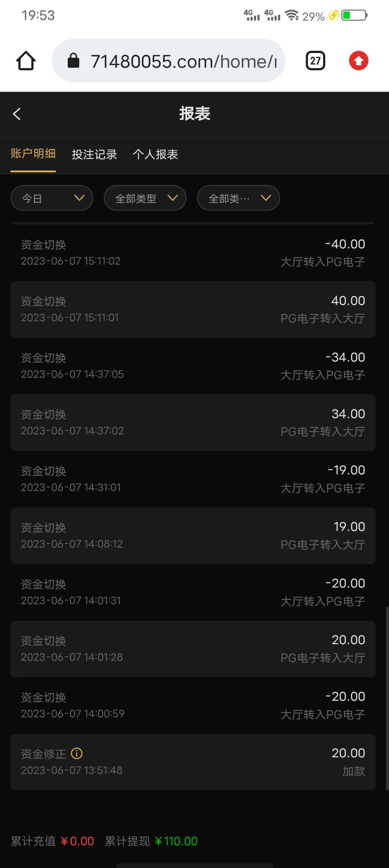Tap the Wi-Fi icon in status bar

[291, 15]
